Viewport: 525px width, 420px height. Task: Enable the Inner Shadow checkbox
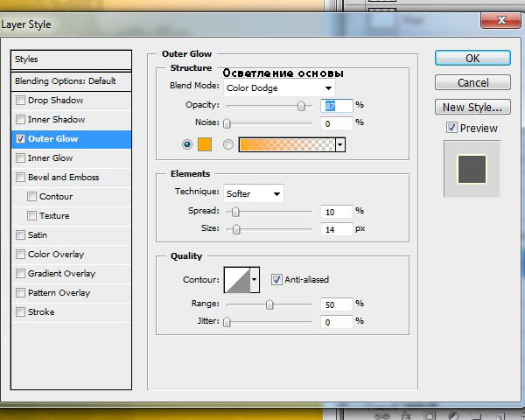tap(20, 119)
